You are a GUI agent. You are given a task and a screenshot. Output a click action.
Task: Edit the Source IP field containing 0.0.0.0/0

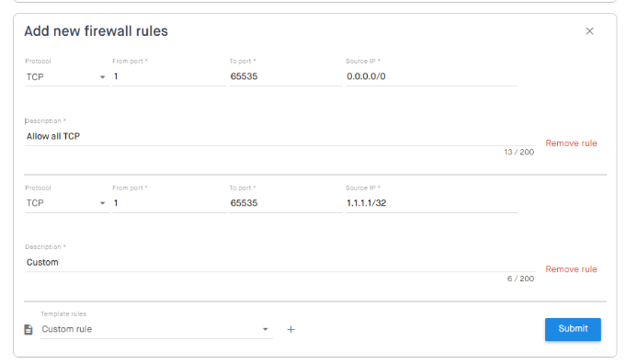pyautogui.click(x=431, y=76)
